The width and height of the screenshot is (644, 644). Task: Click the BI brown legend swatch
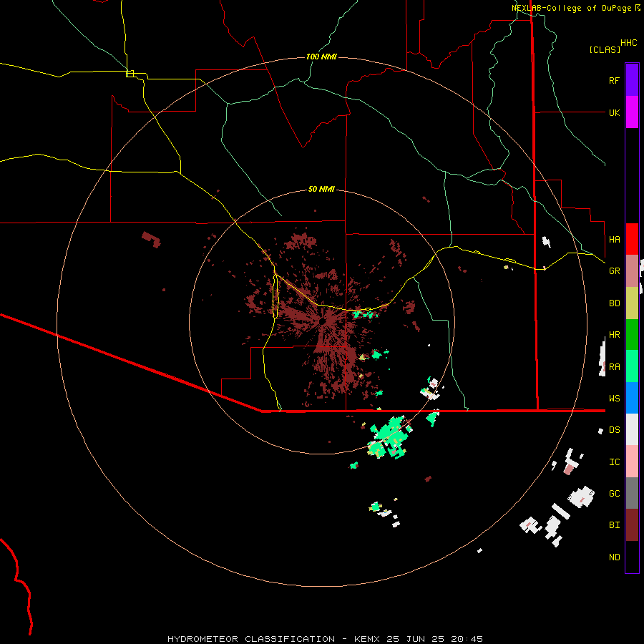pos(632,525)
